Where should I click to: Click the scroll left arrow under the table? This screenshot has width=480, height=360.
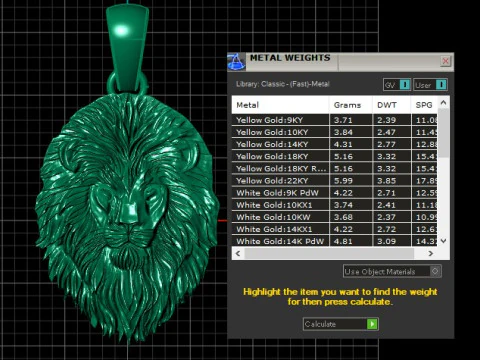click(238, 253)
